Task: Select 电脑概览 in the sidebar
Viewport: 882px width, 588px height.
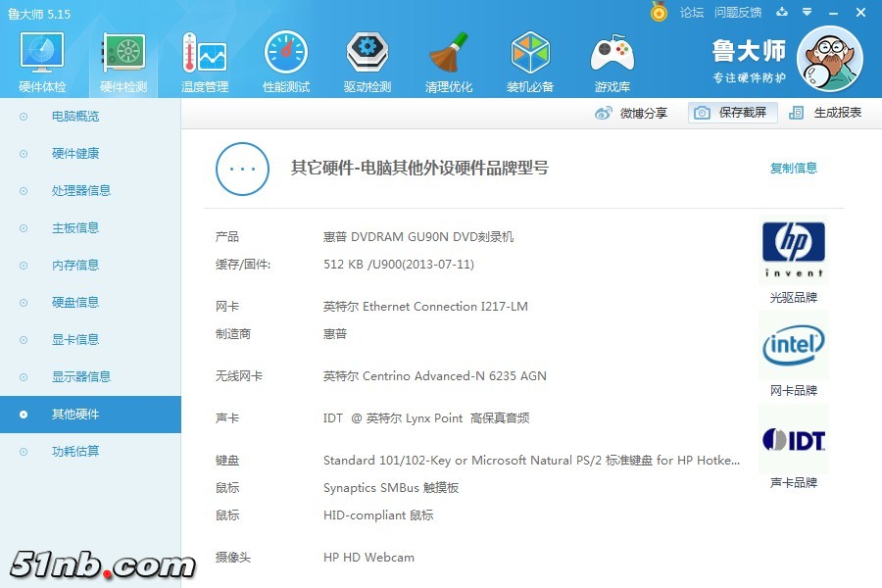Action: (75, 117)
